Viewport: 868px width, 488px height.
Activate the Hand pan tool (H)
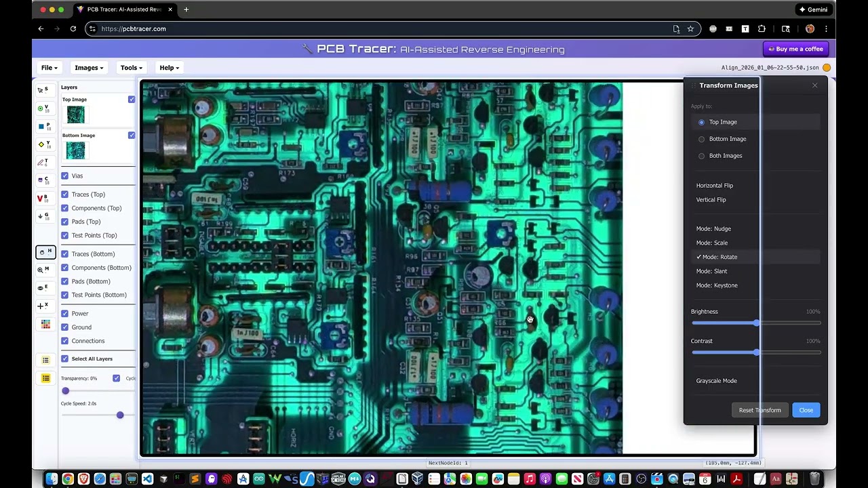45,252
